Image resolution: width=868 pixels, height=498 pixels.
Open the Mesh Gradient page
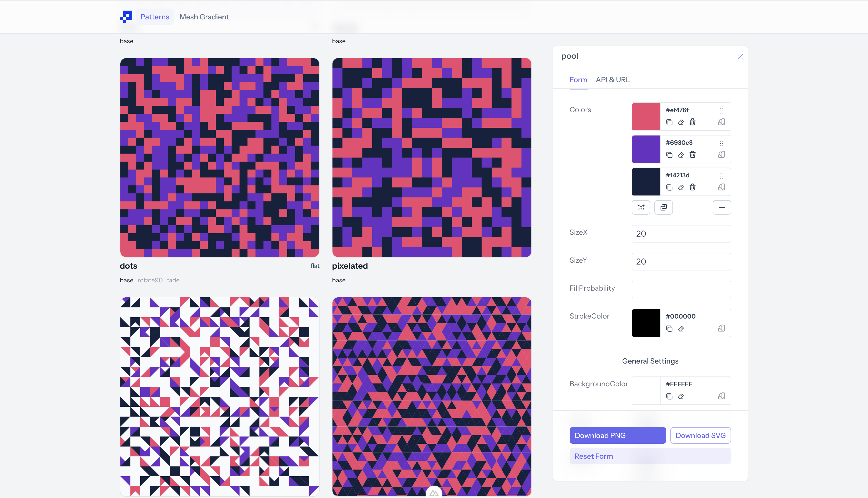click(x=204, y=17)
